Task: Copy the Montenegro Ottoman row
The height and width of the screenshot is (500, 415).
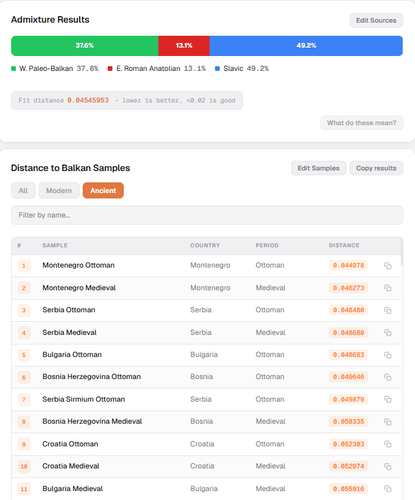Action: tap(387, 266)
